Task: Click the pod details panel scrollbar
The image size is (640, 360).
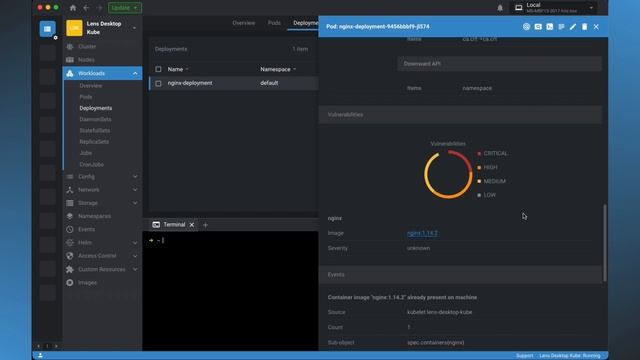Action: pos(604,242)
